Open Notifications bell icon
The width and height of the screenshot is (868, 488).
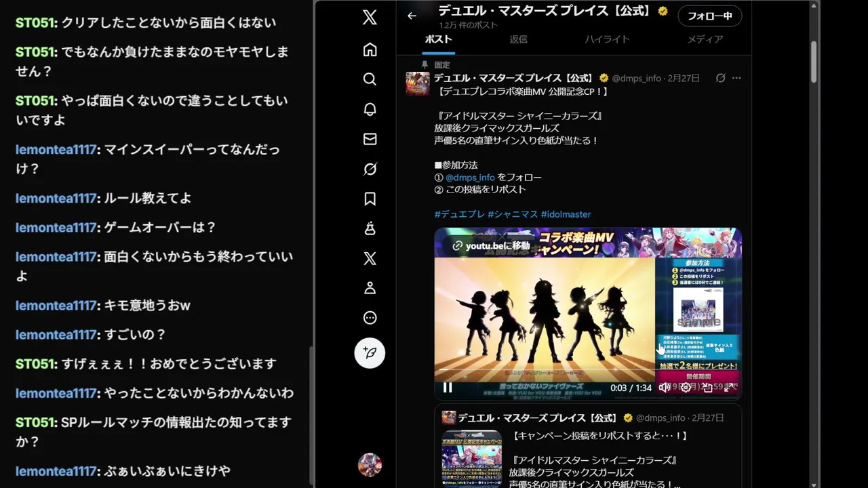[370, 109]
